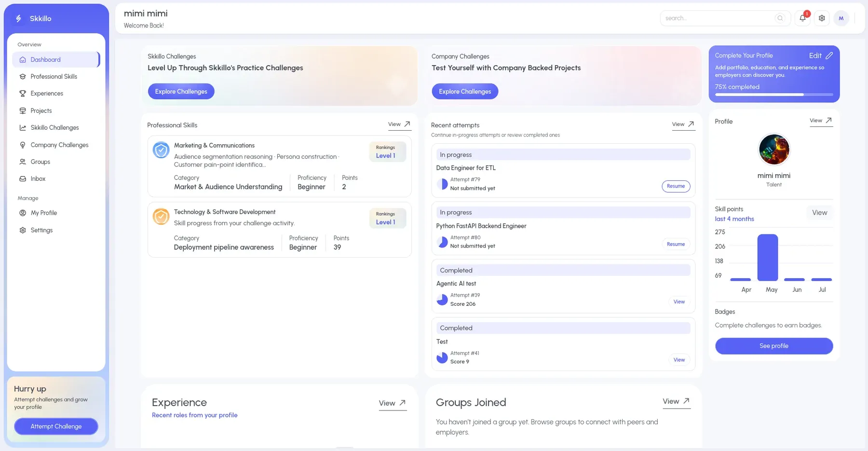This screenshot has height=451, width=868.
Task: Click the progress pie icon for Attempt #80
Action: coord(442,242)
